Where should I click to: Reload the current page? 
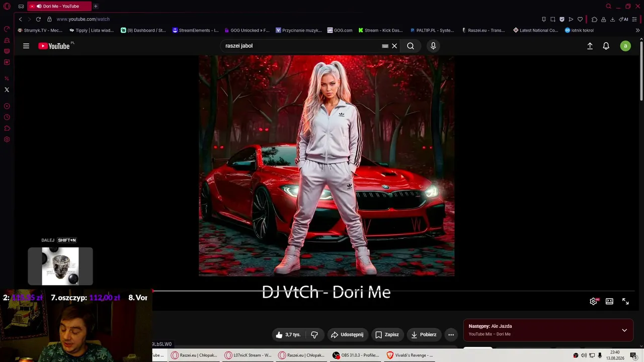click(x=38, y=19)
